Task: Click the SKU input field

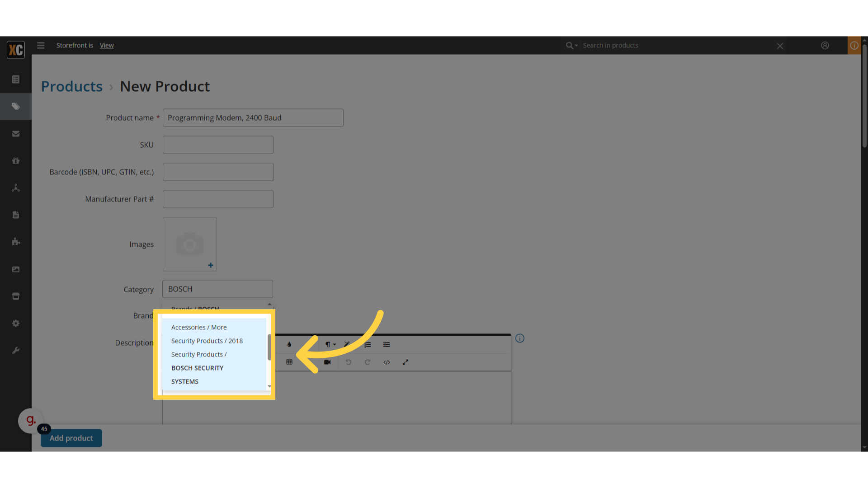Action: click(x=218, y=145)
